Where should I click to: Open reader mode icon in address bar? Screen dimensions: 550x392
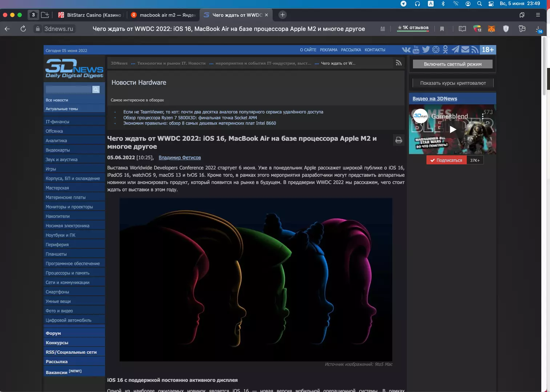pos(382,29)
